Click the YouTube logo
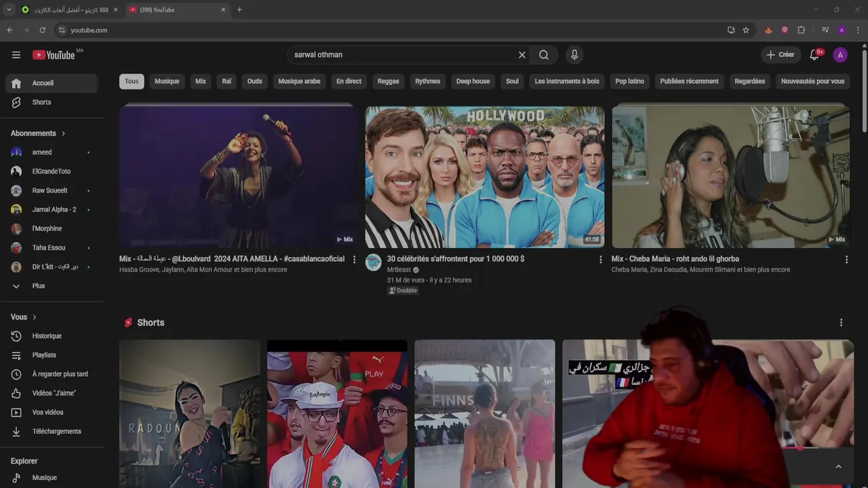Image resolution: width=868 pixels, height=488 pixels. pyautogui.click(x=54, y=55)
